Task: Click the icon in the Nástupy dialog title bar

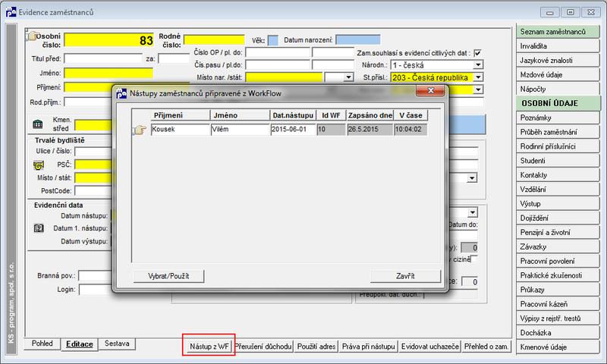Action: (x=121, y=93)
